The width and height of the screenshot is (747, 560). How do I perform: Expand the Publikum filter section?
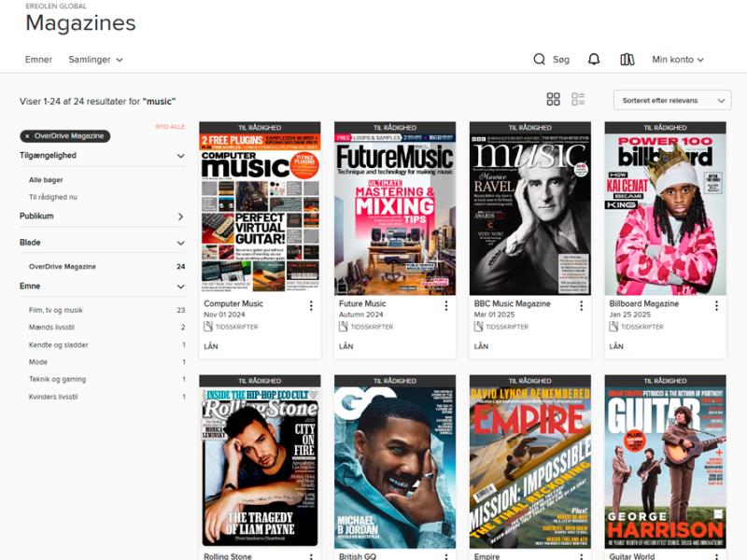pos(180,217)
